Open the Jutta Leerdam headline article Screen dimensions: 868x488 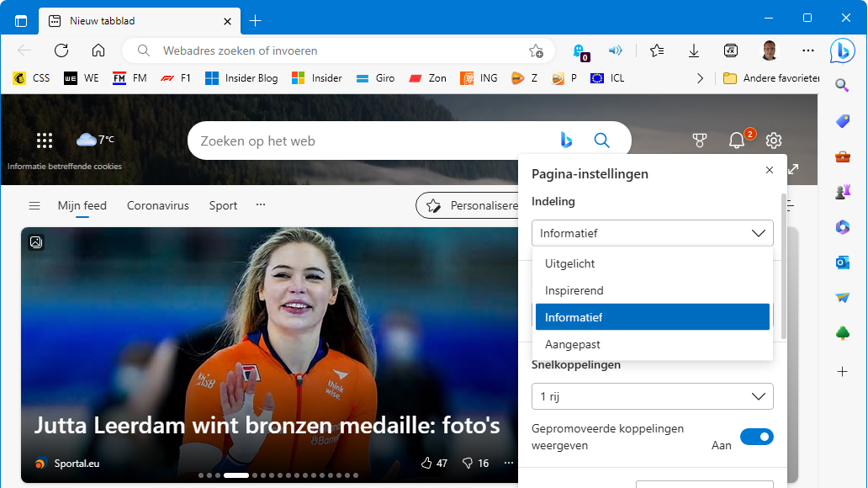[x=267, y=426]
